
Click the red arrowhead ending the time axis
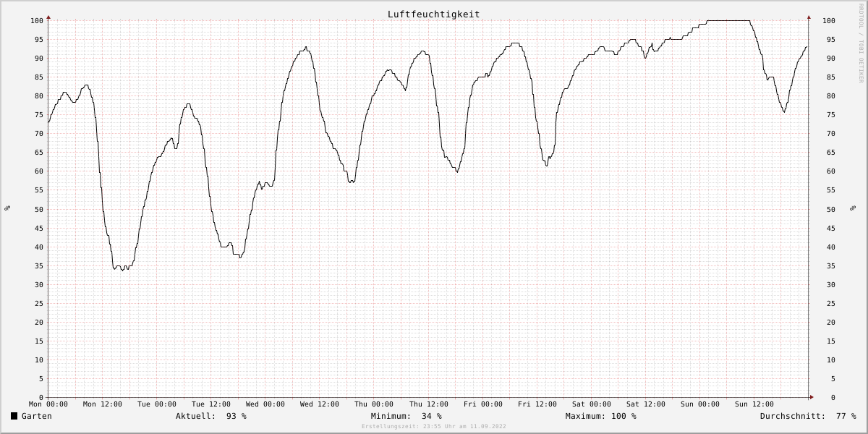[x=812, y=397]
